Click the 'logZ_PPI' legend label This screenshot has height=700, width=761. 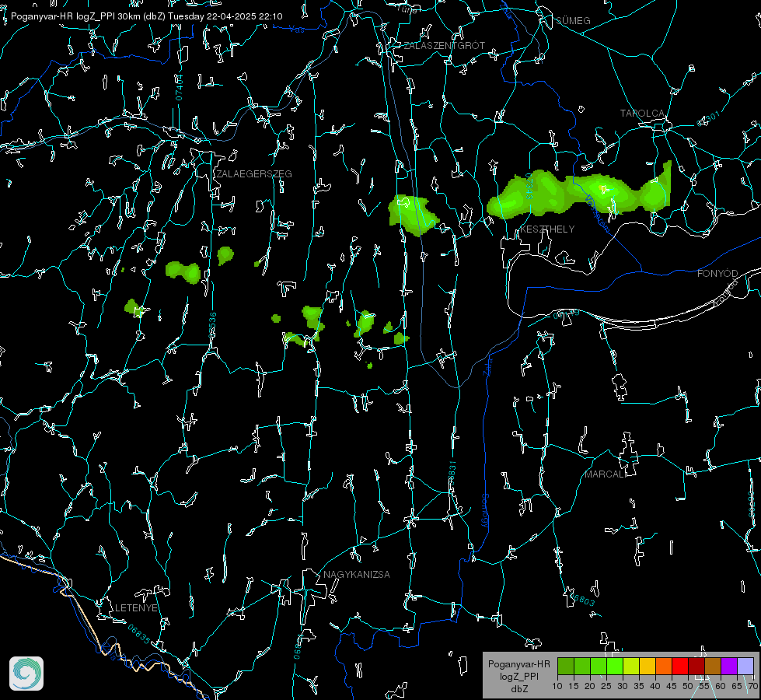click(x=518, y=677)
